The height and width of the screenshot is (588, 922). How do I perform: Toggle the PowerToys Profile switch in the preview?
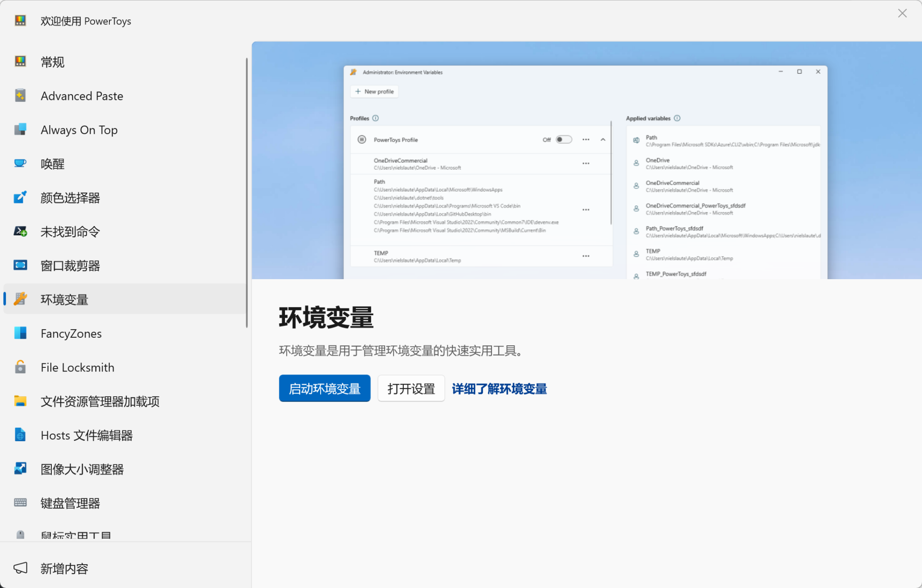click(x=563, y=140)
